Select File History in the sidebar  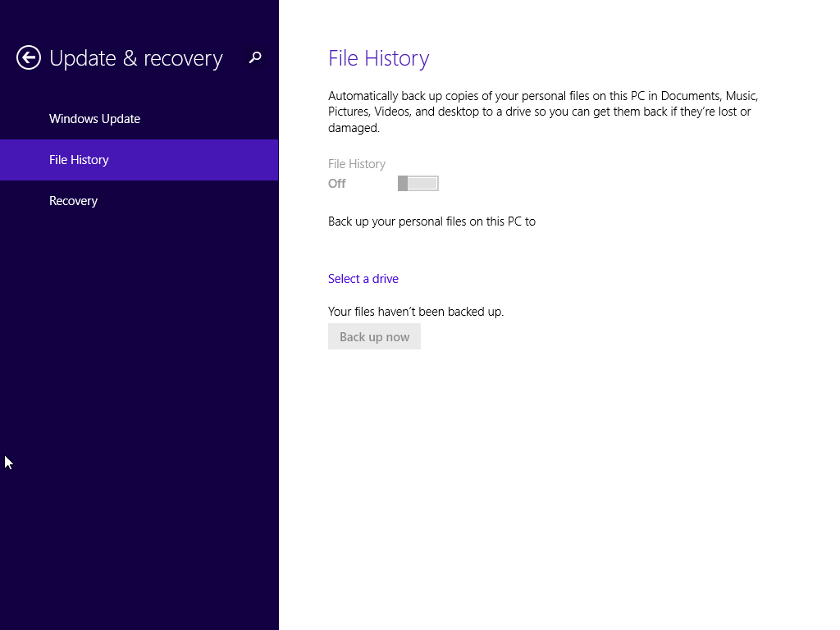(x=79, y=160)
